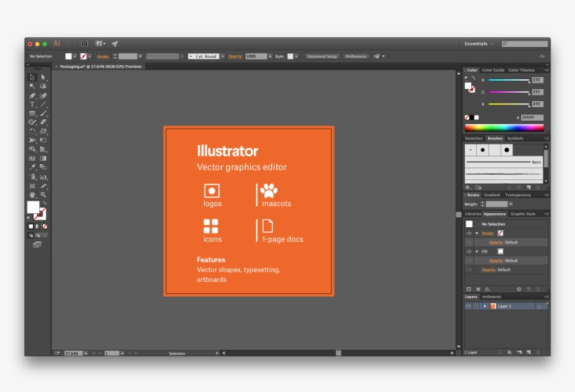
Task: Hide Layer 1 using its eye icon
Action: coord(468,306)
